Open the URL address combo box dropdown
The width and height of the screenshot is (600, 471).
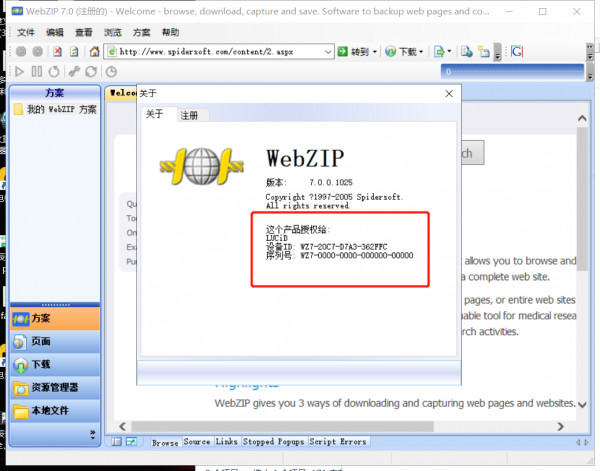[x=328, y=51]
